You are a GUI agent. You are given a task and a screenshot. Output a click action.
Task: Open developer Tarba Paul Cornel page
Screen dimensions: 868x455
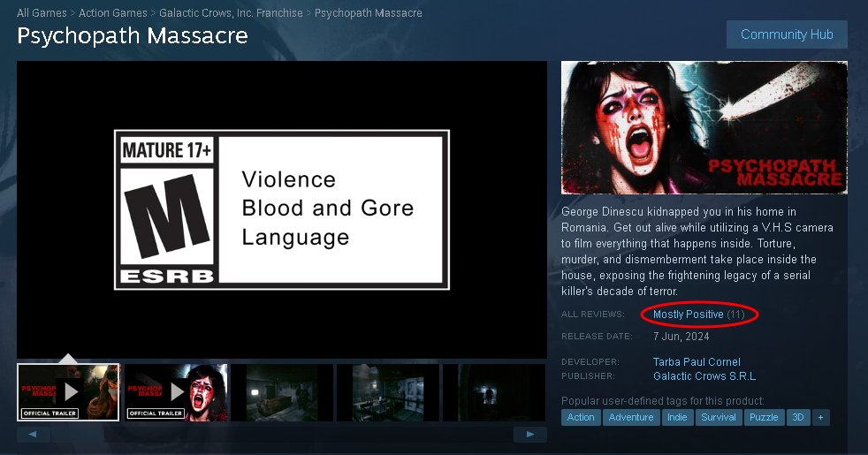click(697, 362)
